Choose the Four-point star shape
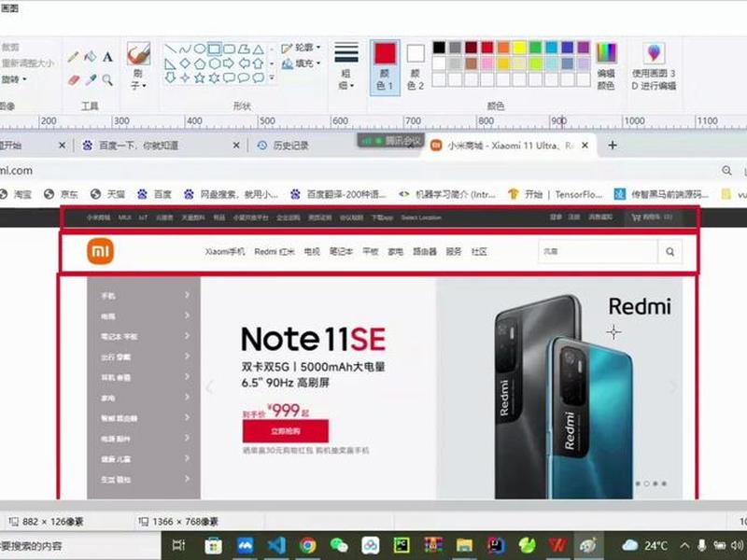This screenshot has width=747, height=560. [185, 77]
